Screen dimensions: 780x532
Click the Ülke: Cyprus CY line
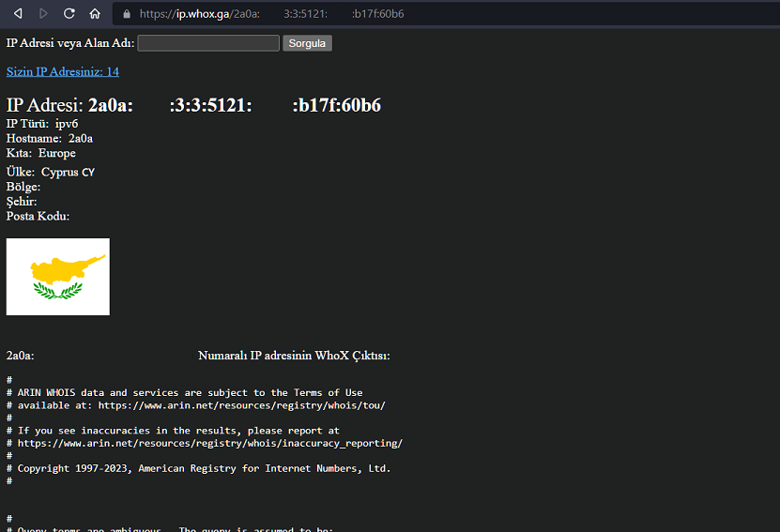tap(51, 172)
